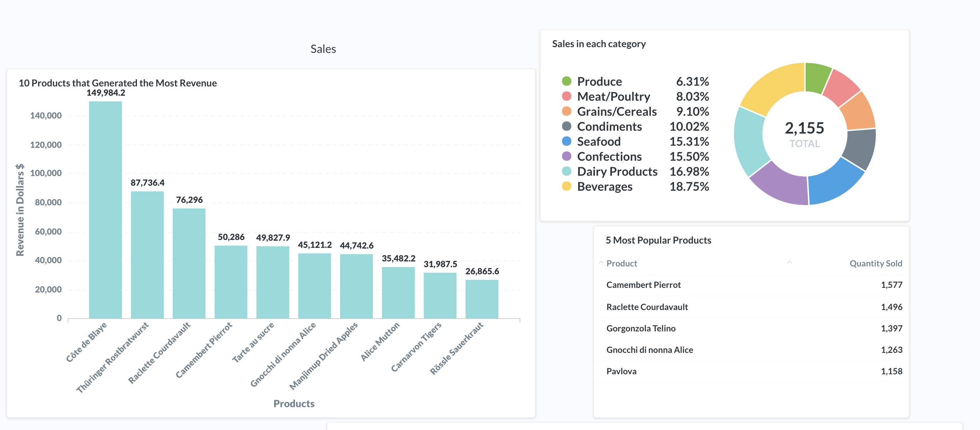Screen dimensions: 980x430
Task: Click the blue Seafood legend dot
Action: tap(566, 141)
